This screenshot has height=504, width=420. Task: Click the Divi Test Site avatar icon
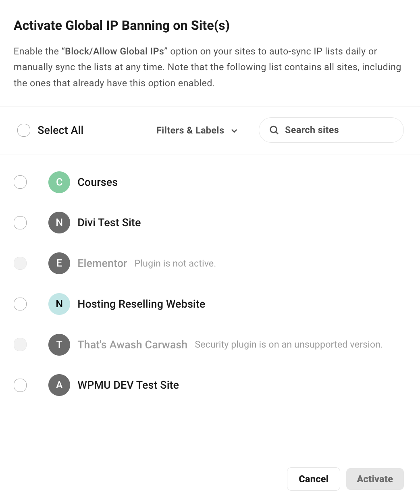click(x=59, y=223)
